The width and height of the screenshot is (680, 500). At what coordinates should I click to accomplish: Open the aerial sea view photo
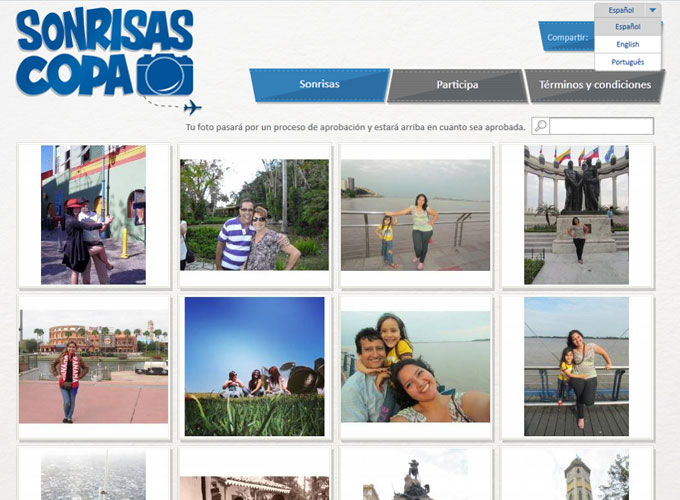(93, 474)
